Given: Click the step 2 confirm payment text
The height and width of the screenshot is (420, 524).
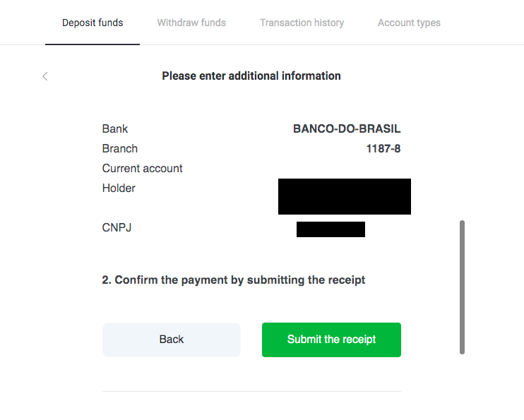Looking at the screenshot, I should click(234, 280).
